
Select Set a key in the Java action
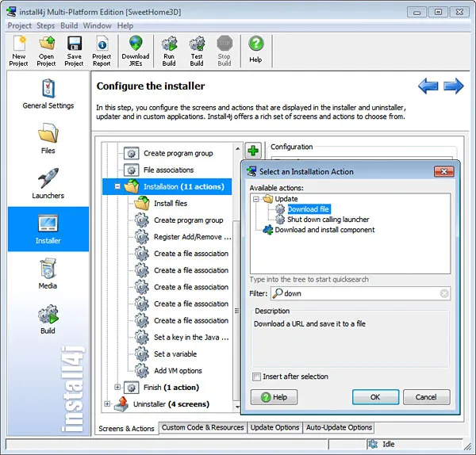(x=191, y=338)
